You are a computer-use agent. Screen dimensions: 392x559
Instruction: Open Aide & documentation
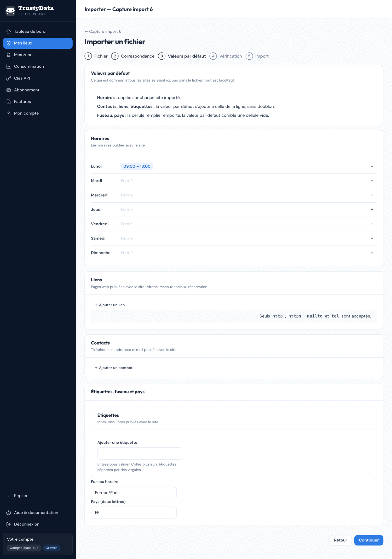(38, 512)
